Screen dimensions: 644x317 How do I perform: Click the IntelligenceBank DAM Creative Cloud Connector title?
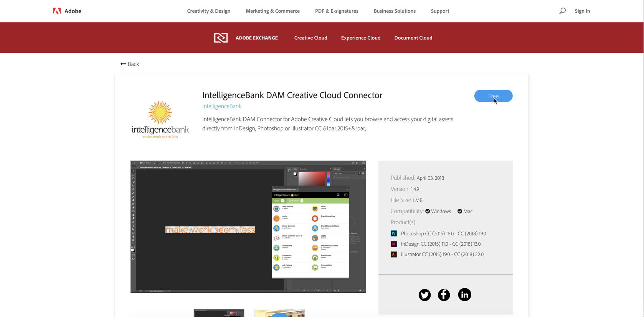[x=292, y=95]
